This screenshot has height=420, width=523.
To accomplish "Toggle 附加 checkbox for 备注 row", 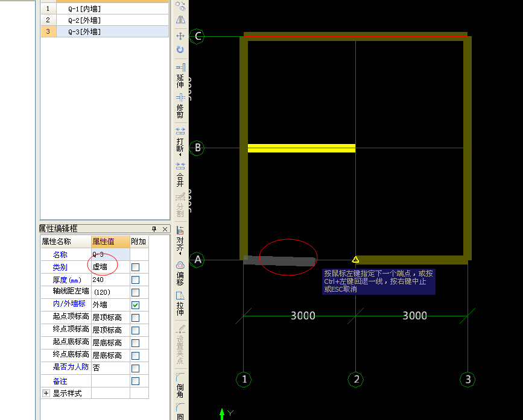I will click(x=135, y=381).
